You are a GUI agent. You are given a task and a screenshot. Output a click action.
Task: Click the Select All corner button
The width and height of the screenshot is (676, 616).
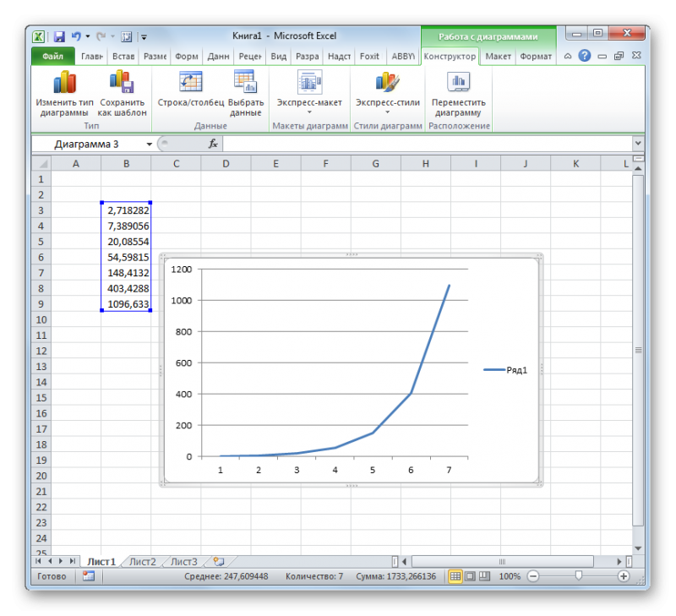tap(41, 164)
